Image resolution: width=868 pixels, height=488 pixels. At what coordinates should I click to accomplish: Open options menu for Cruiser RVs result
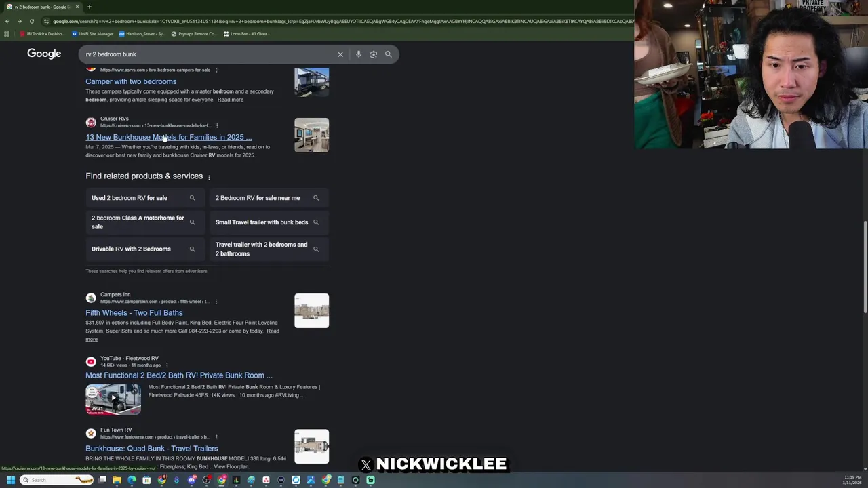pyautogui.click(x=217, y=125)
